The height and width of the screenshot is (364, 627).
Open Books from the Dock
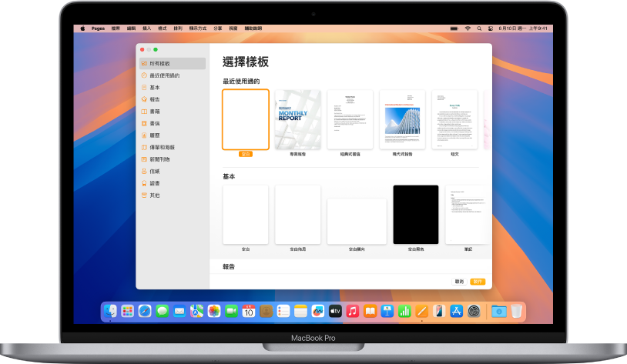coord(370,311)
